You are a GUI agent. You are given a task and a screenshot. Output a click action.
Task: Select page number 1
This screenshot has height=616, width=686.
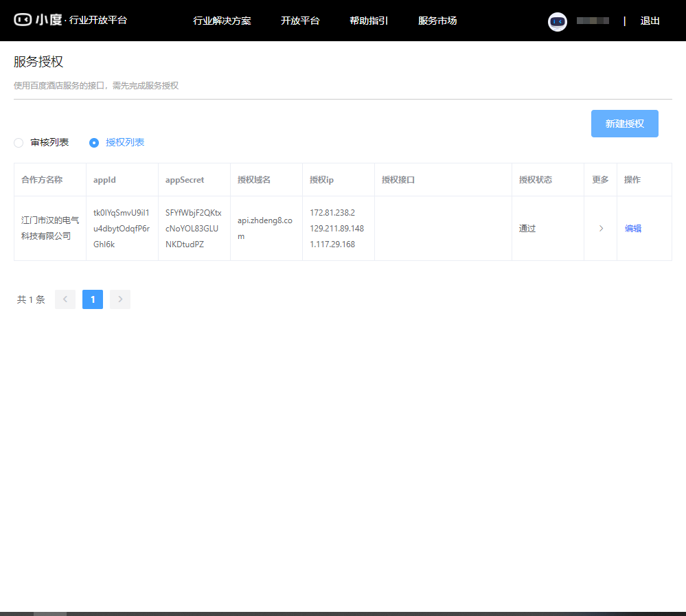[x=93, y=299]
